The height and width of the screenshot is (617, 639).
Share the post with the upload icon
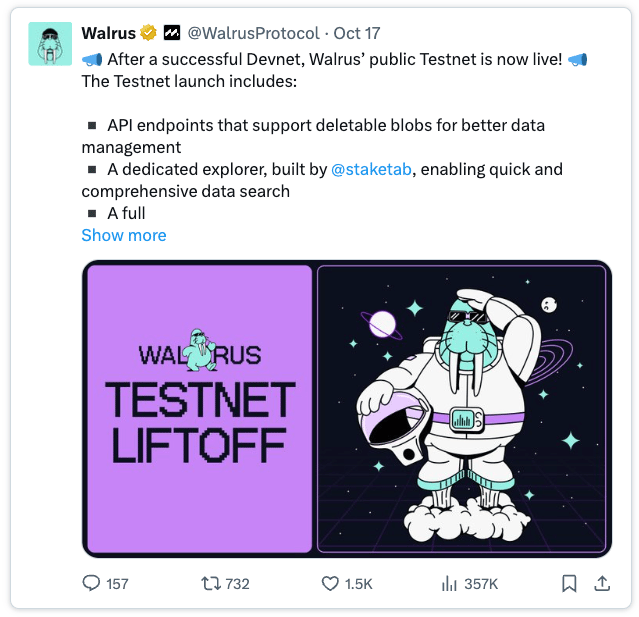pos(602,583)
